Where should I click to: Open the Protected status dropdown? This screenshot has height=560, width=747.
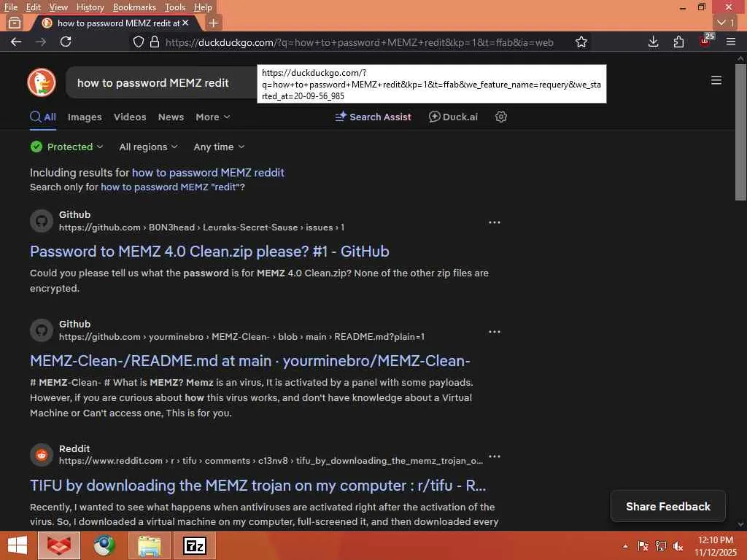coord(66,147)
